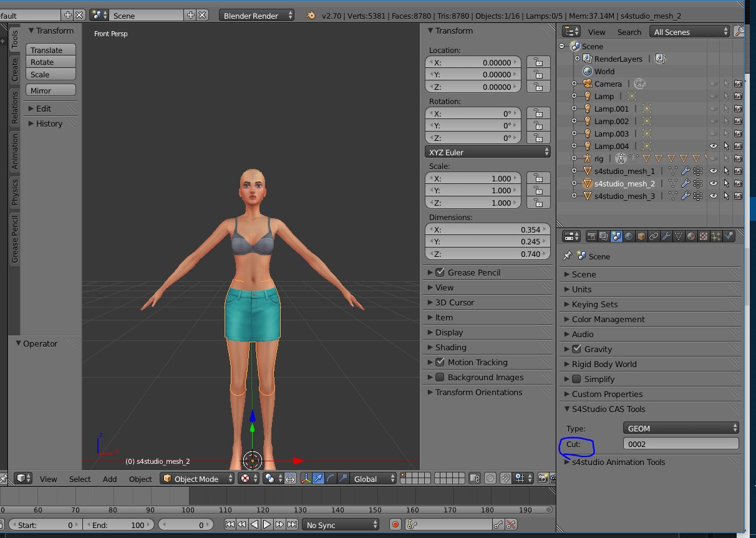Select the translate manipulator arrow icon

click(x=318, y=478)
